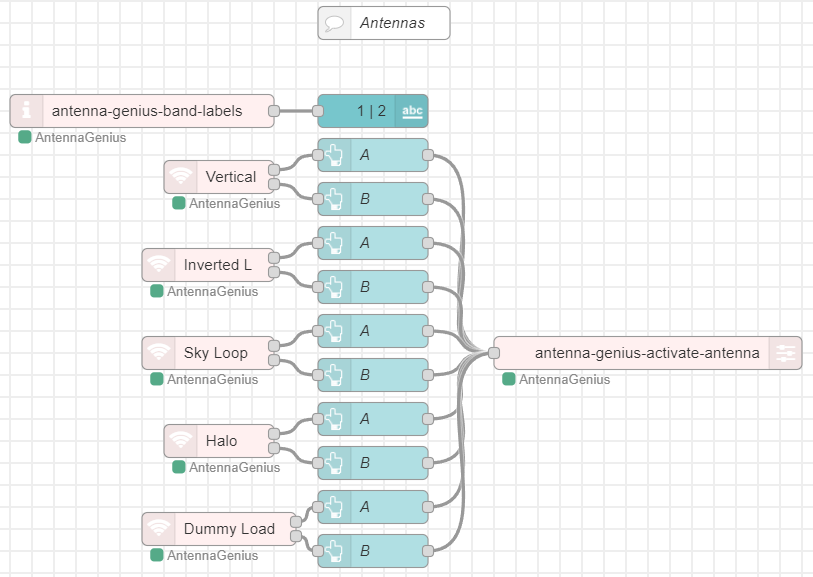The image size is (813, 577).
Task: Click the sliders icon on antenna-genius-activate-antenna node
Action: click(786, 353)
